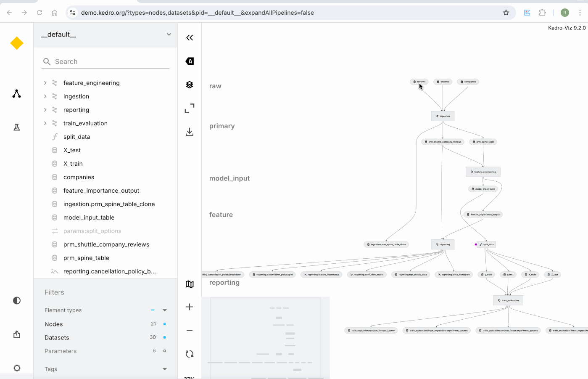
Task: Click the companies dataset node in graph
Action: 468,82
